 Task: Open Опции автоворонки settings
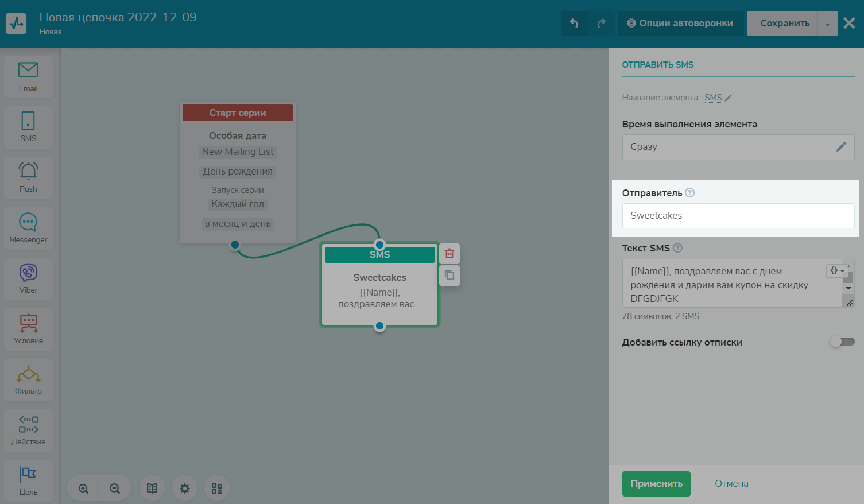[680, 24]
